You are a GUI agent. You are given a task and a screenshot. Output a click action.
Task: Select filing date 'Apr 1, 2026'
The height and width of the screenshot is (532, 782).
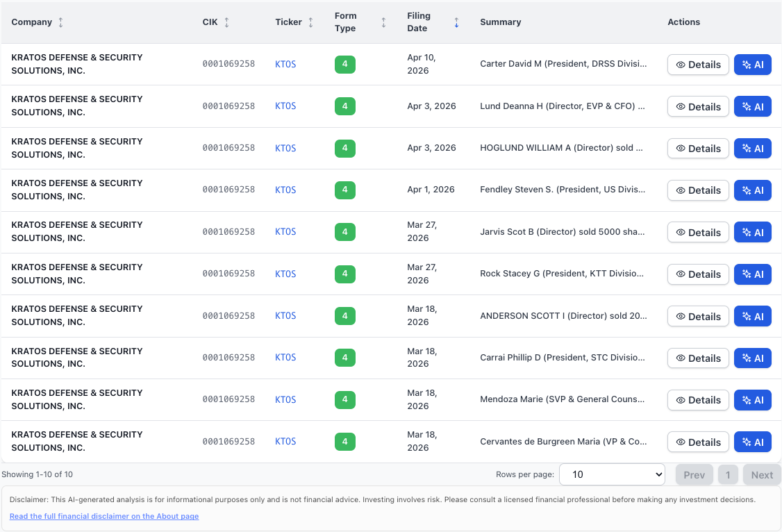point(431,190)
